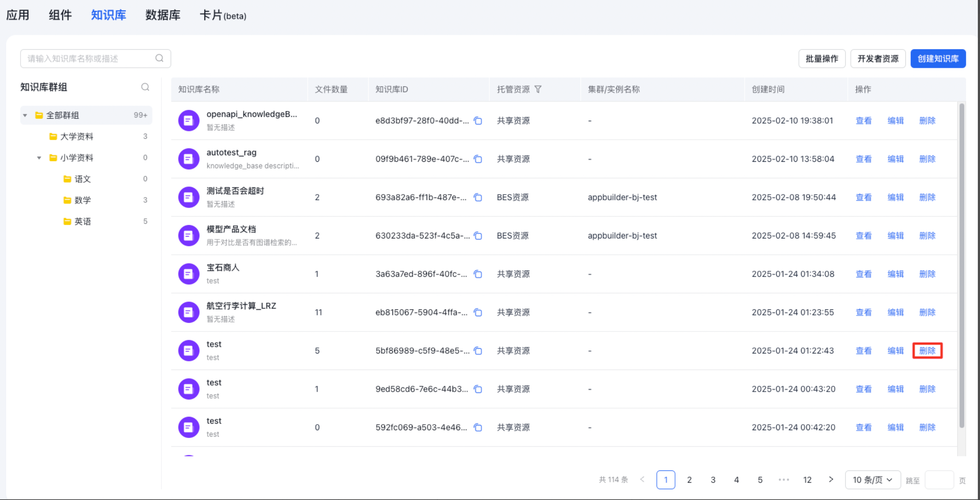The height and width of the screenshot is (500, 980).
Task: Click purple icon of autotest_rag row
Action: pyautogui.click(x=189, y=159)
